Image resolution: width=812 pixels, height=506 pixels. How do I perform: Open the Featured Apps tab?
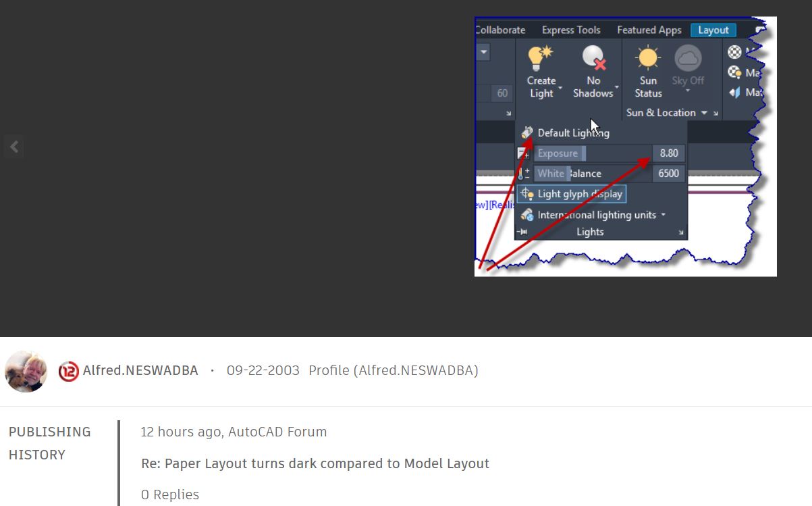tap(649, 30)
